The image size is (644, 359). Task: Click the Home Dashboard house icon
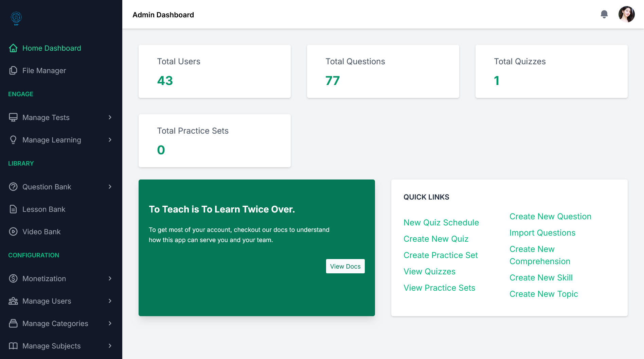13,48
